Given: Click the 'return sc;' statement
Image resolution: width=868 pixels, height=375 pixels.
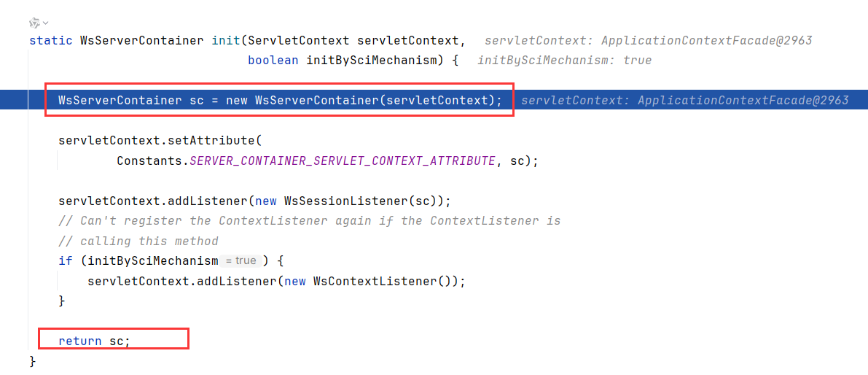Looking at the screenshot, I should [x=94, y=341].
